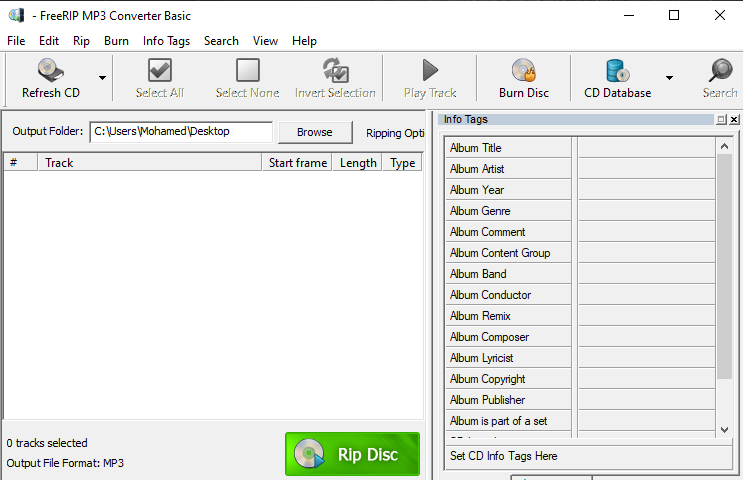Click the Refresh CD toolbar icon

tap(51, 70)
